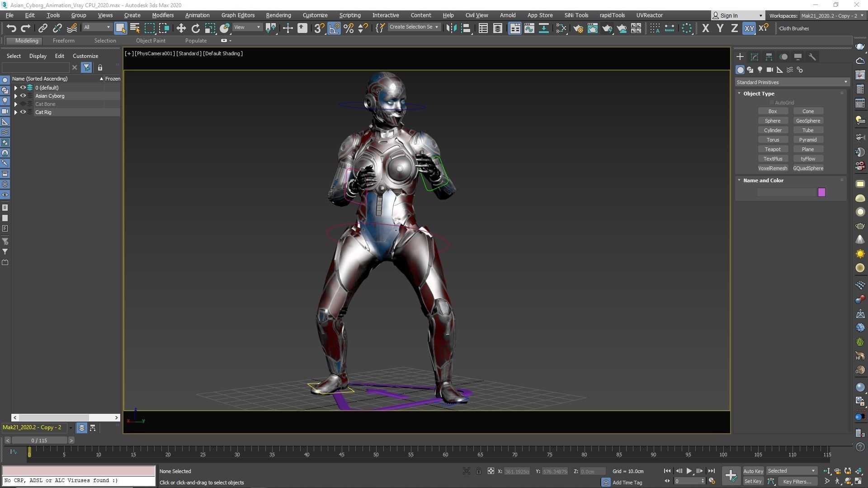Choose the Select and Move tool
The width and height of the screenshot is (868, 488).
pyautogui.click(x=181, y=28)
